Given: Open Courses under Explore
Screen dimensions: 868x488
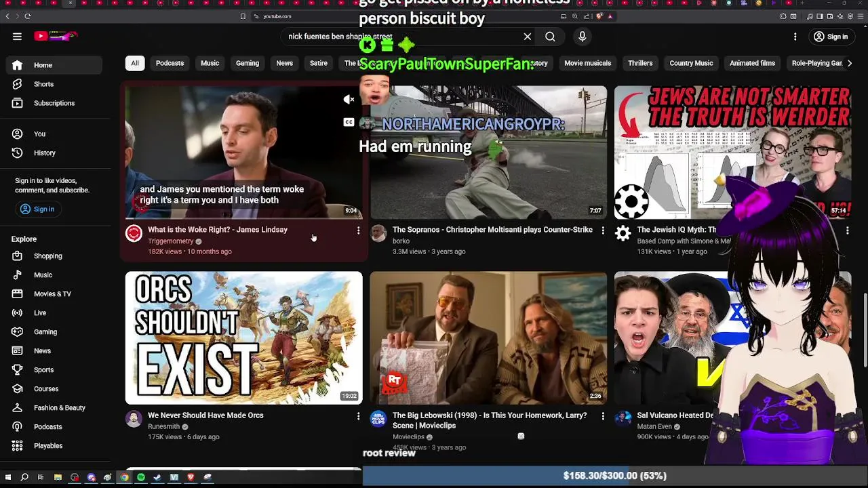Looking at the screenshot, I should (56, 389).
